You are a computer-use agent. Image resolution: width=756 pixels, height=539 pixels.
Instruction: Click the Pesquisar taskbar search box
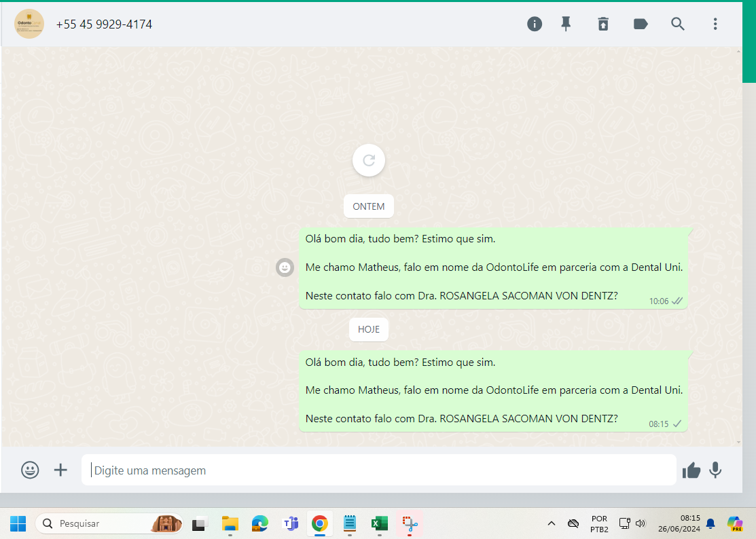point(109,523)
